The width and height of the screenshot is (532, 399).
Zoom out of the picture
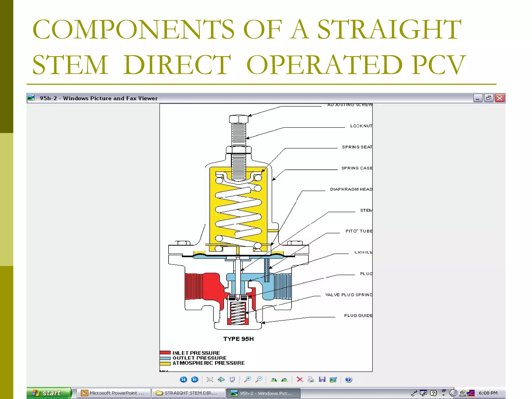(x=259, y=380)
